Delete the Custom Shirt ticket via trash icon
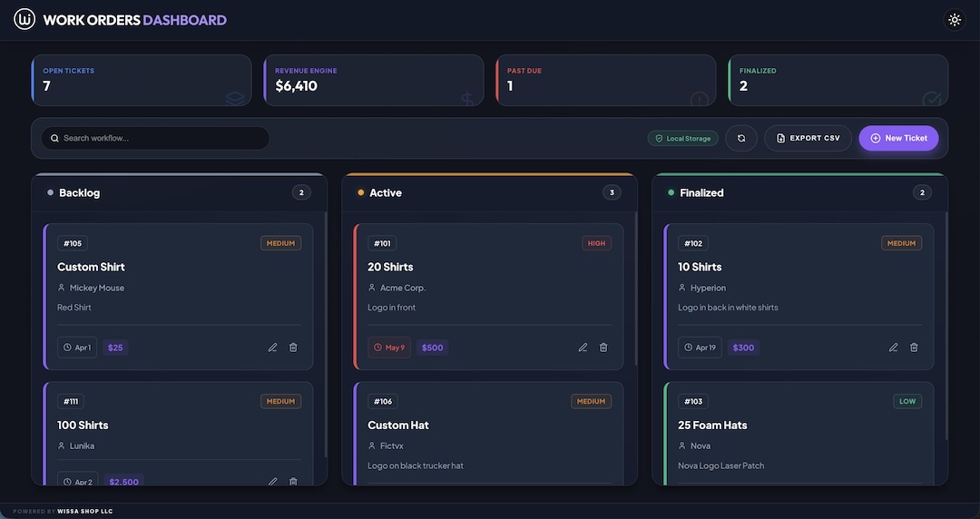The image size is (980, 519). click(293, 347)
